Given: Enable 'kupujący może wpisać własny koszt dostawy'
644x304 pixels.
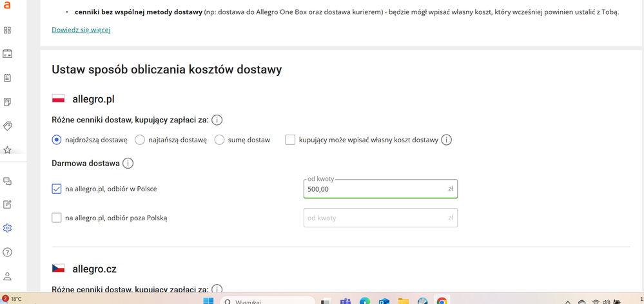Looking at the screenshot, I should (290, 140).
